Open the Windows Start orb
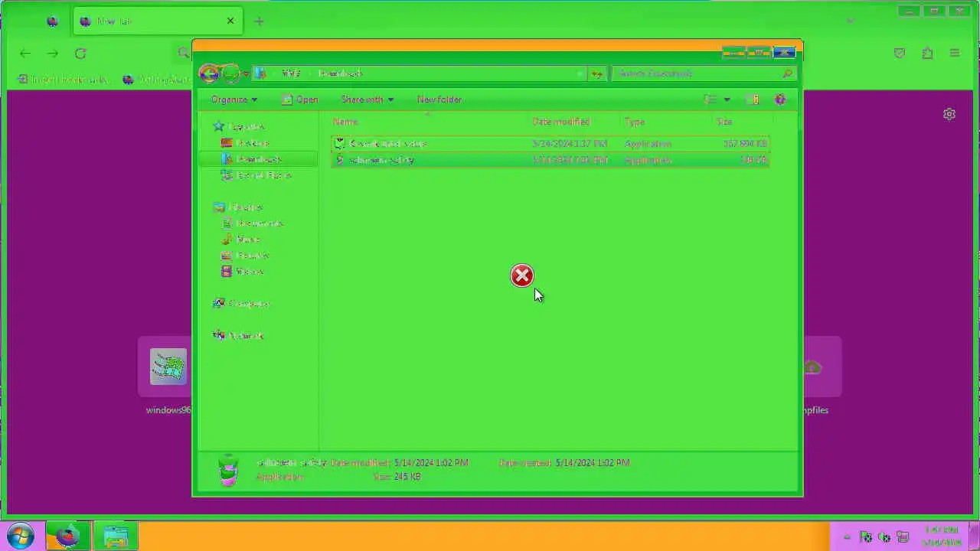980x551 pixels. [x=21, y=536]
